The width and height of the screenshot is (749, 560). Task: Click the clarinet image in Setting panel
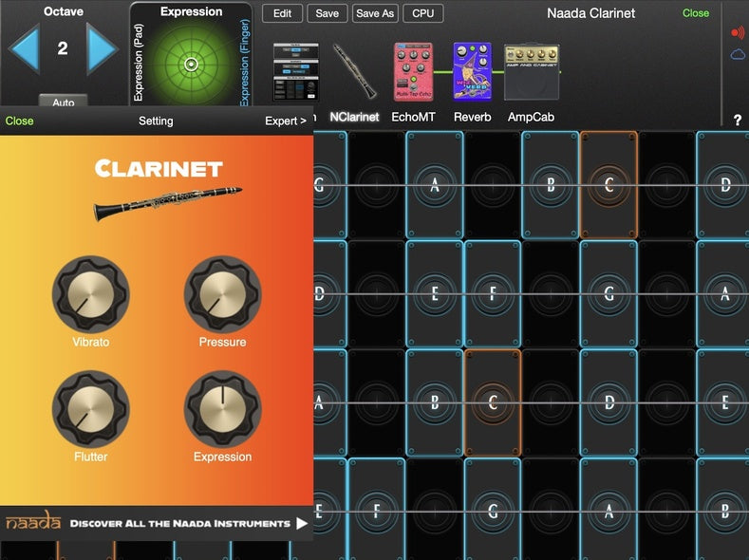point(167,203)
